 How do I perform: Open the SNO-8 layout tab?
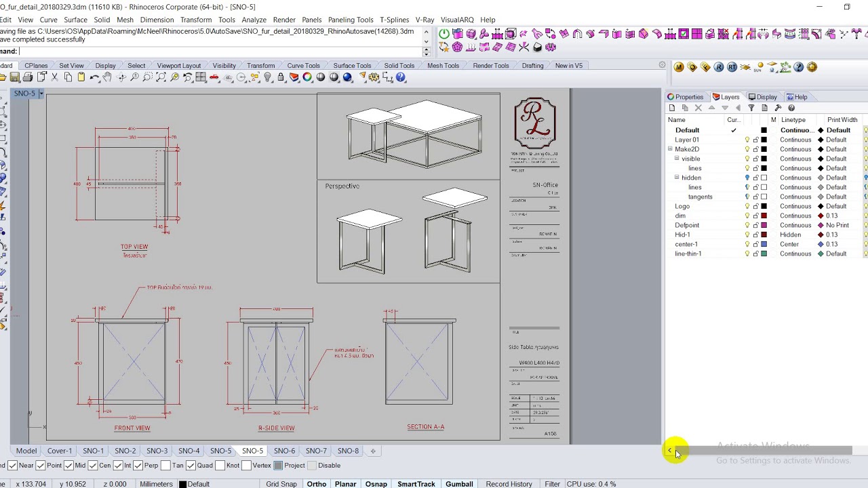coord(348,451)
